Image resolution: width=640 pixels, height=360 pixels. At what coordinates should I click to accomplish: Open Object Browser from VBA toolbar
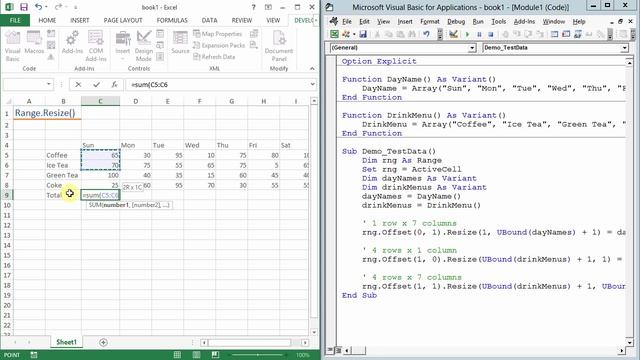578,34
